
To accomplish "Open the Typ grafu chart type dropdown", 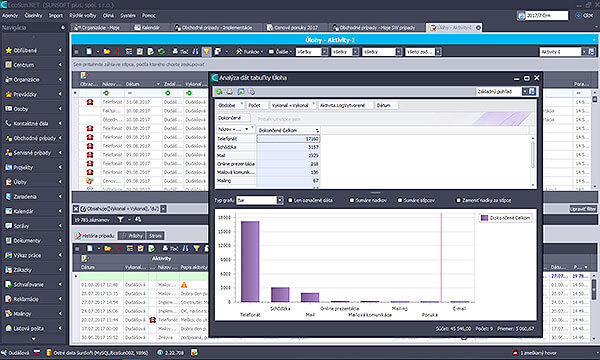I will coord(280,200).
